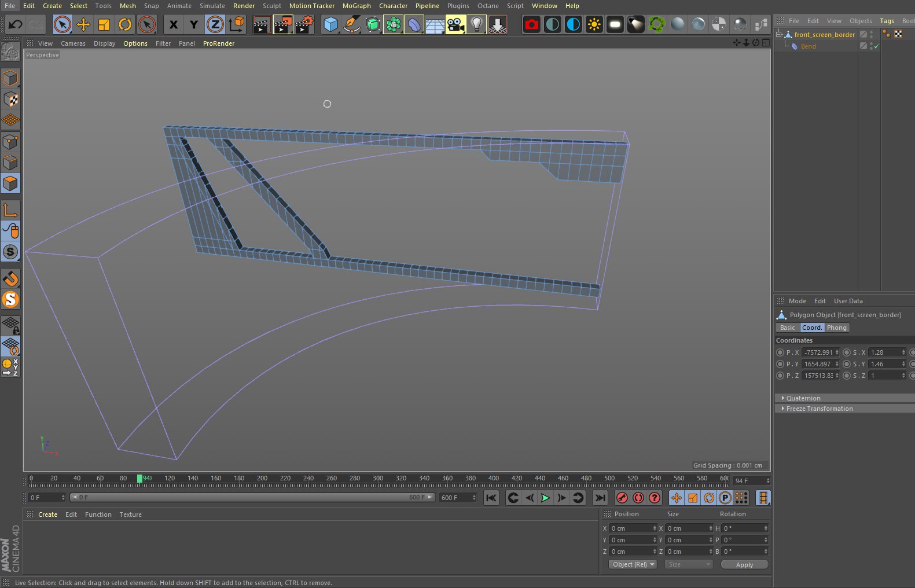Click the coordinate system toggle icon
The width and height of the screenshot is (915, 588).
[x=236, y=24]
